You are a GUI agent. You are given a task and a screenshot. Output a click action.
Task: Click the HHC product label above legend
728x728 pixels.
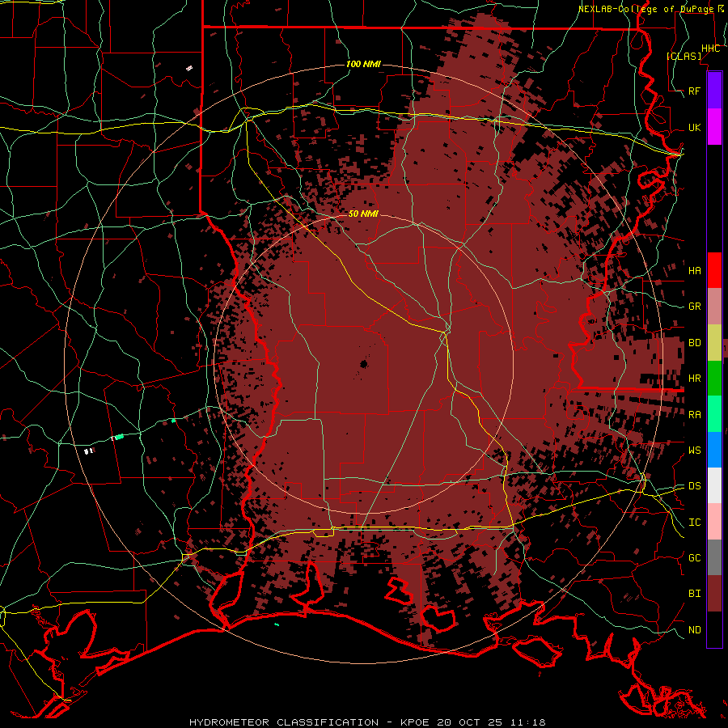pos(711,49)
